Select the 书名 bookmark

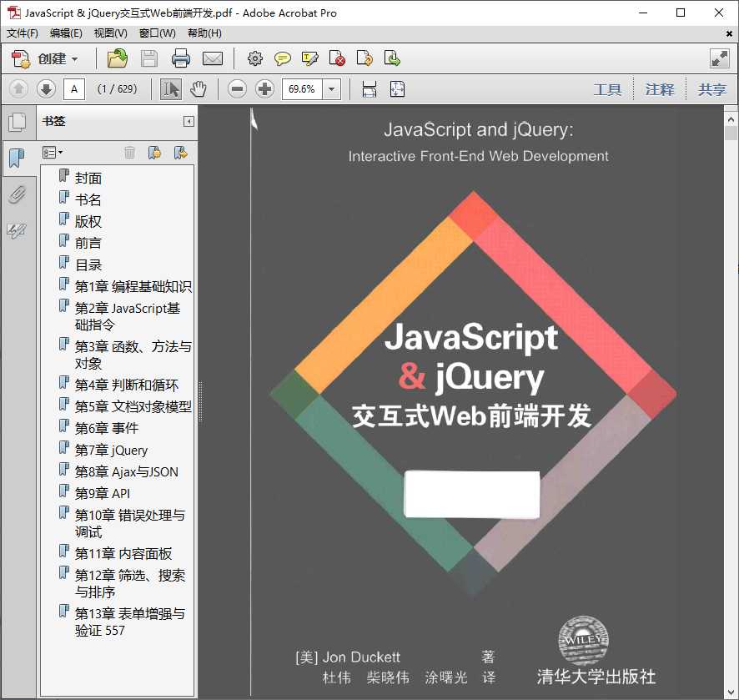(x=88, y=200)
